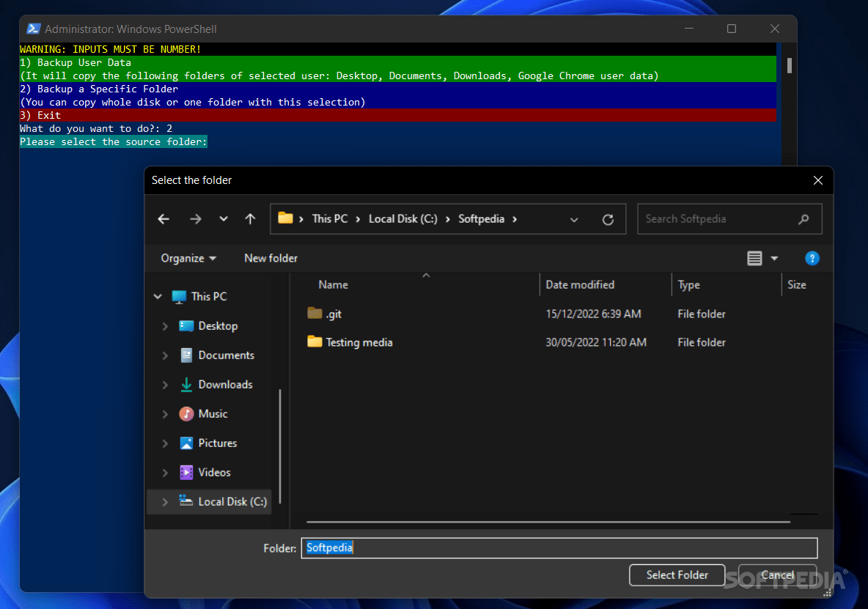This screenshot has width=868, height=609.
Task: Click date 30/05/2022 11:20 AM cell
Action: point(595,342)
